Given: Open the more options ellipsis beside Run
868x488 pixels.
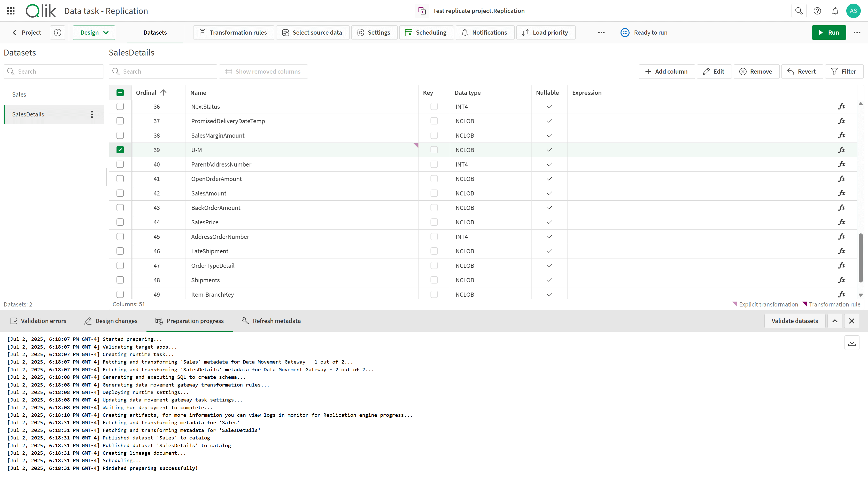Looking at the screenshot, I should (857, 32).
